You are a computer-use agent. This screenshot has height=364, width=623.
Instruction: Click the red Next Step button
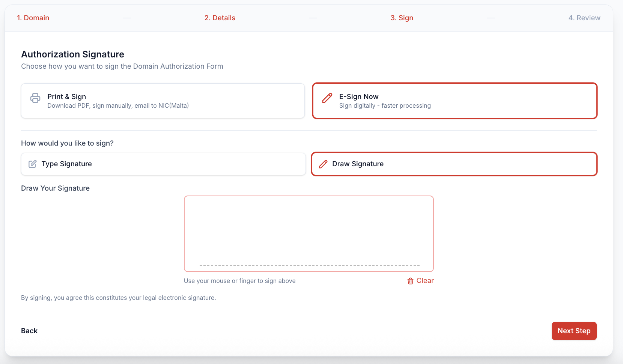573,331
